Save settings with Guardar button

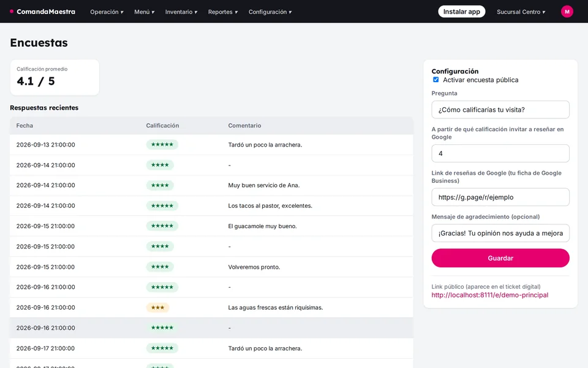[x=500, y=258]
